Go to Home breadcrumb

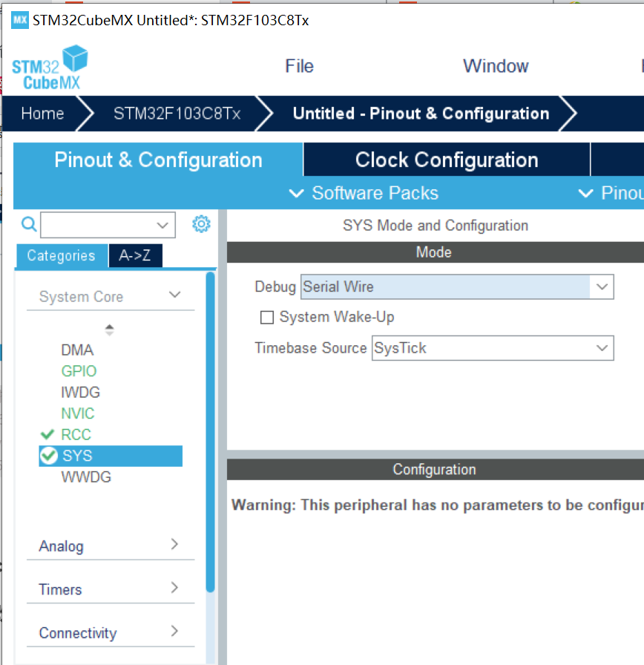(x=42, y=114)
